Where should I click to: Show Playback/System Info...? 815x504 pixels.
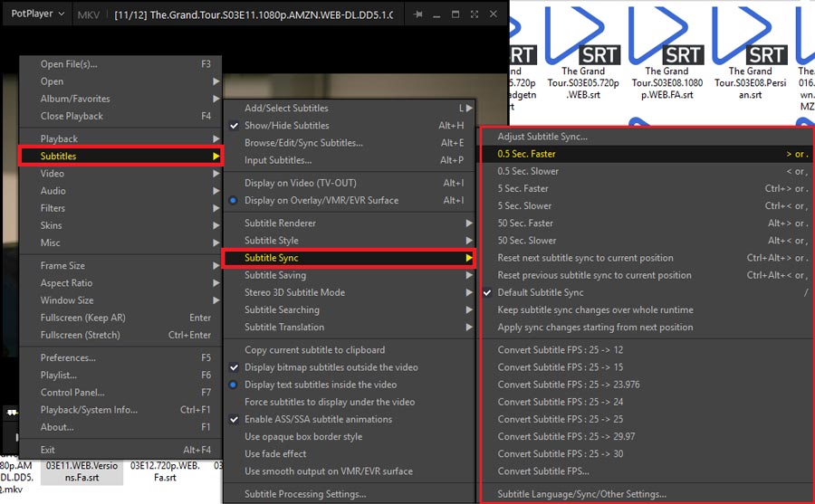[120, 410]
